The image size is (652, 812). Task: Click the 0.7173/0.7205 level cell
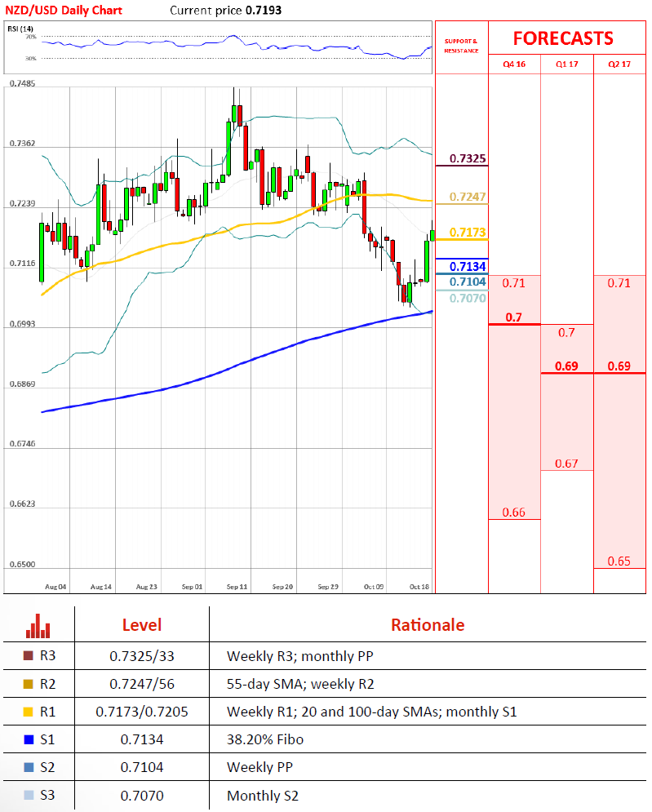[x=142, y=712]
